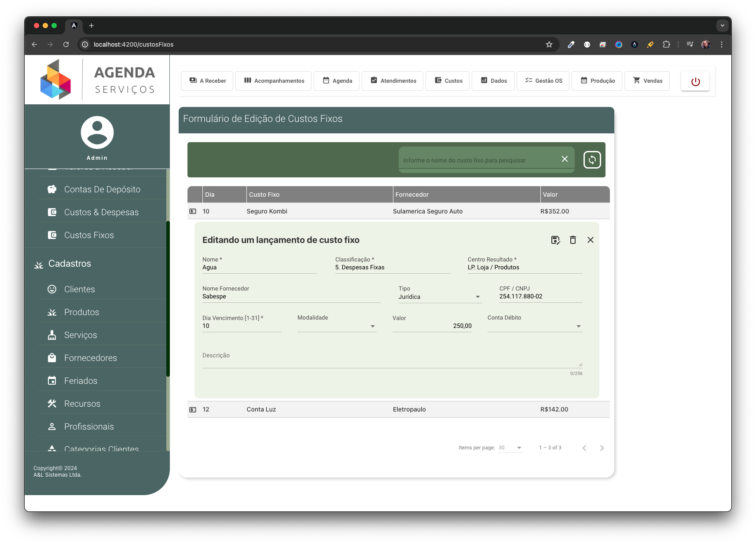This screenshot has height=544, width=756.
Task: Open browser tab search chevron
Action: coord(722,26)
